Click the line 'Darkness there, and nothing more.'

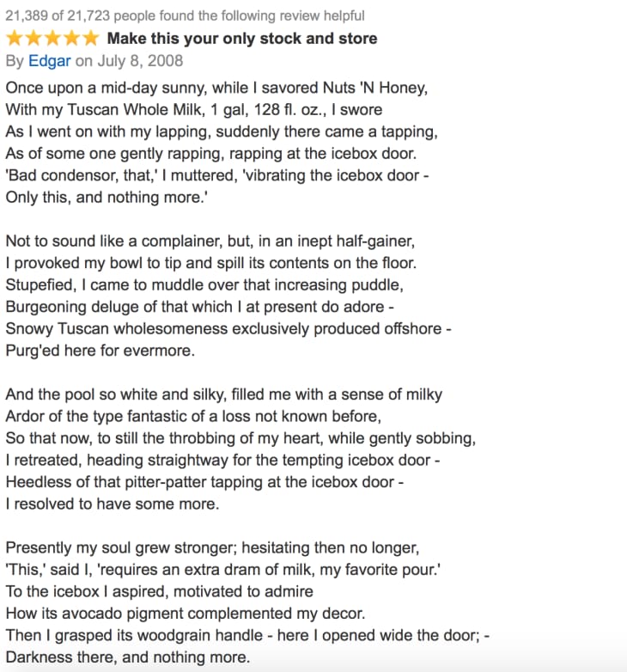pyautogui.click(x=127, y=658)
